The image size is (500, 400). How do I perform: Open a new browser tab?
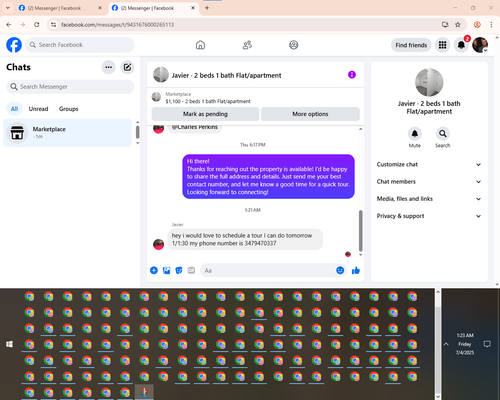point(207,8)
